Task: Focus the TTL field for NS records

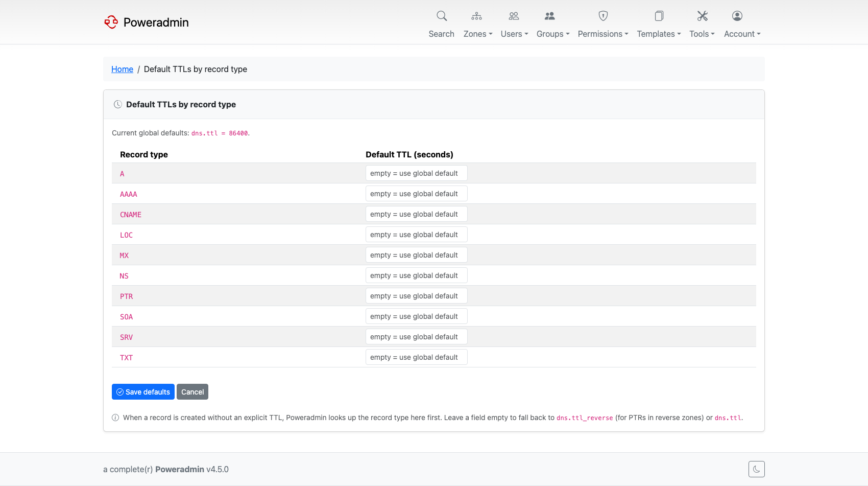Action: [x=417, y=275]
